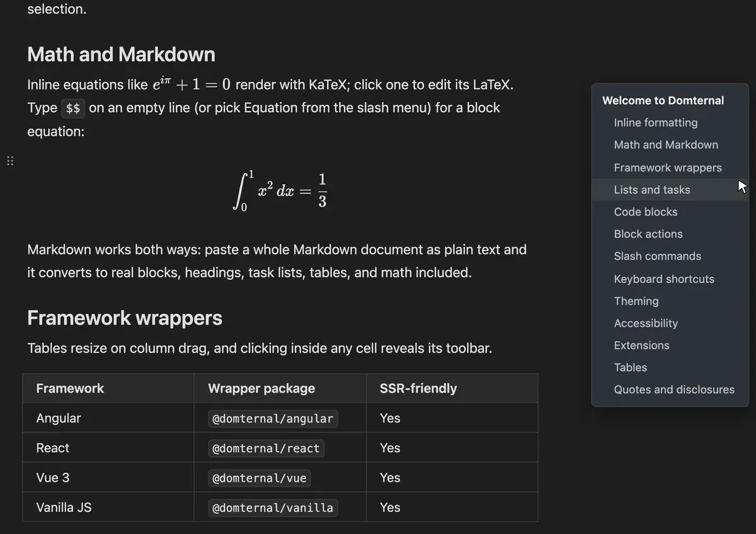Click the Yes cell in Vue 3 row
The height and width of the screenshot is (534, 756).
pos(452,477)
